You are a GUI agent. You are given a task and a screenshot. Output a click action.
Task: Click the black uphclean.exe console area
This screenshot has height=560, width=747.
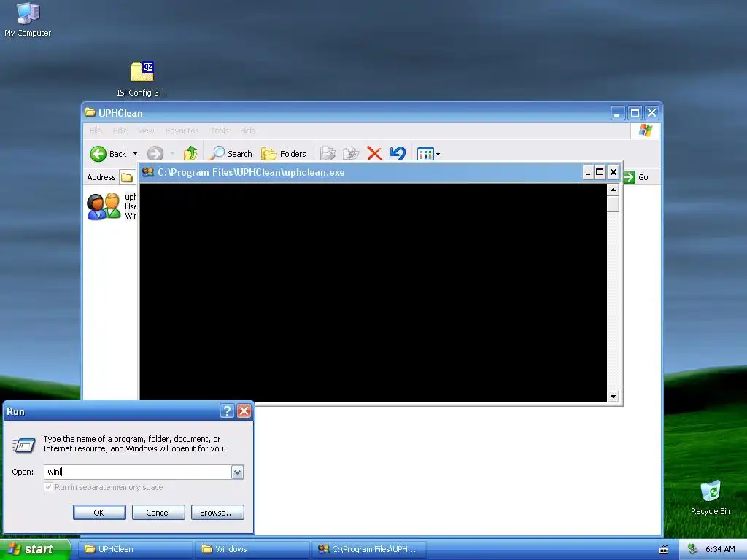(373, 293)
